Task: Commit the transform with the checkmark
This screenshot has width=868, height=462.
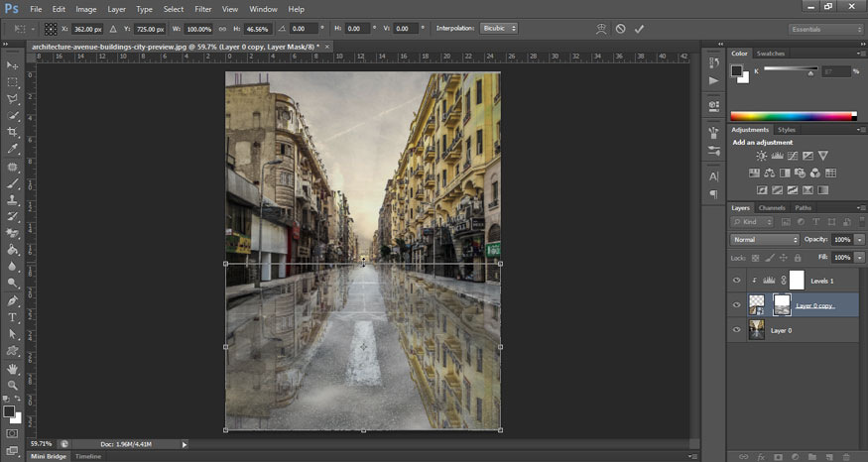Action: coord(640,29)
